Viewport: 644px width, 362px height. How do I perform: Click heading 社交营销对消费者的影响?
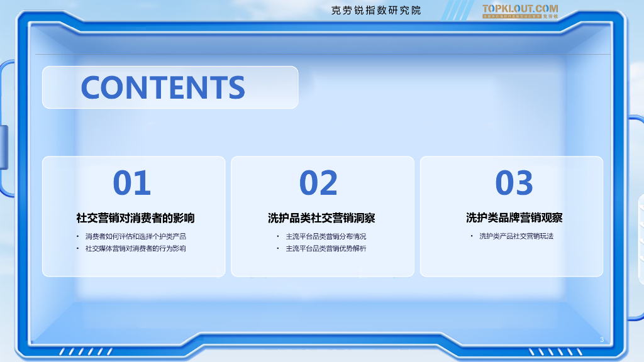pos(135,218)
